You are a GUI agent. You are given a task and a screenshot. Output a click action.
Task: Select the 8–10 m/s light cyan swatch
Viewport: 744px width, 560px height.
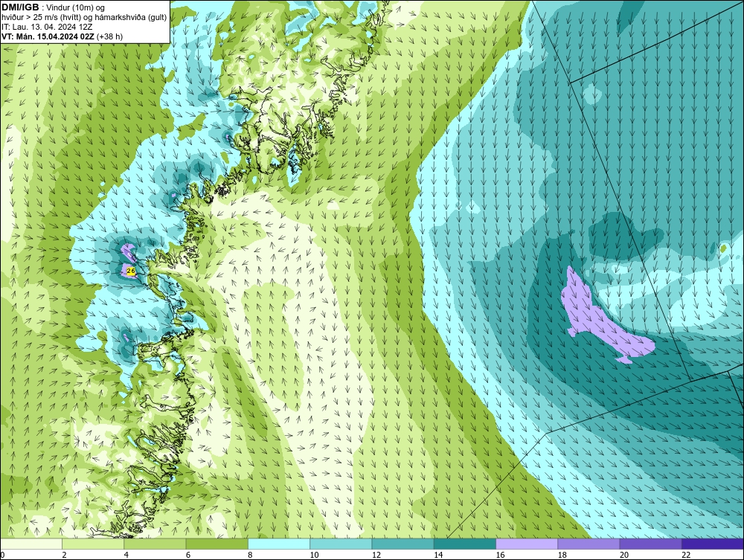[x=279, y=544]
